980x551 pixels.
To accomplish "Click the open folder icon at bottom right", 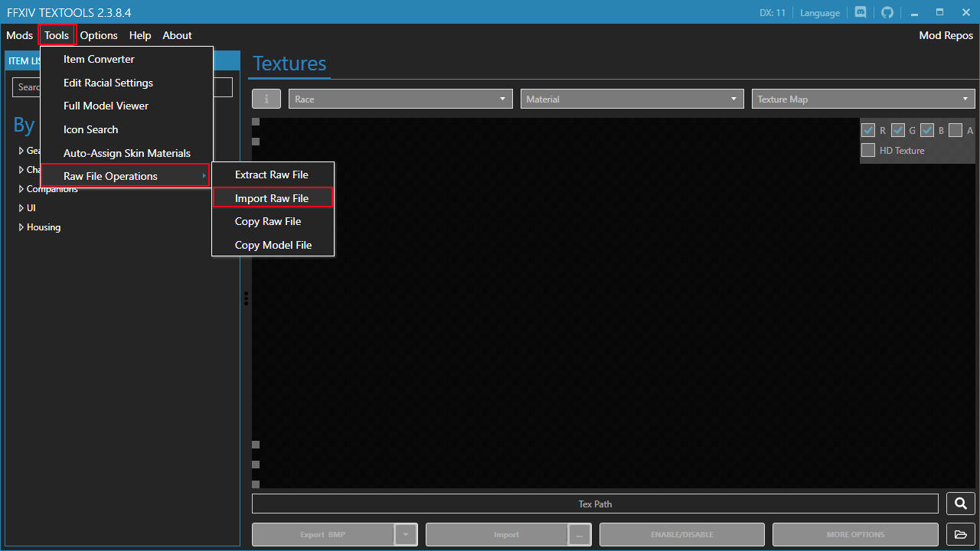I will [x=959, y=534].
